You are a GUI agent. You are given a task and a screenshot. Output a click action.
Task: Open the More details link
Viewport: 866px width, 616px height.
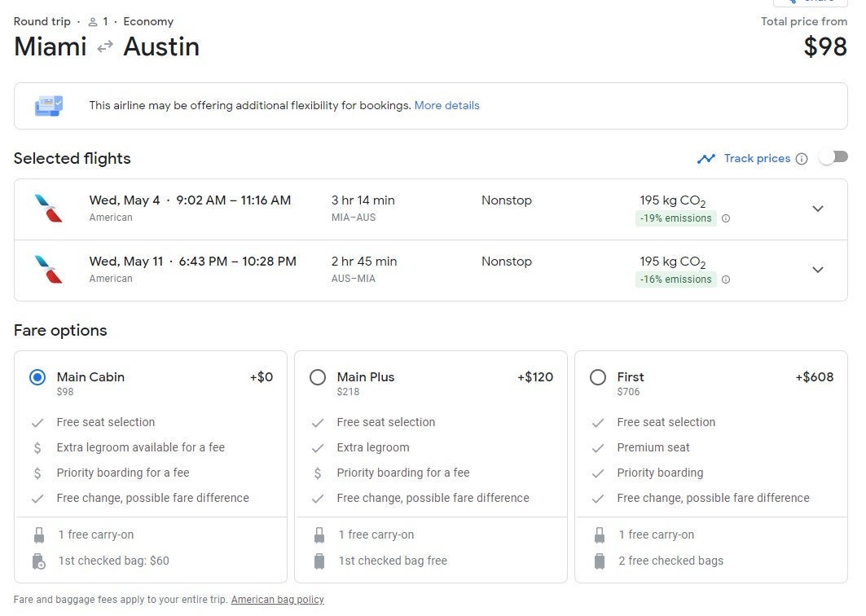coord(446,106)
